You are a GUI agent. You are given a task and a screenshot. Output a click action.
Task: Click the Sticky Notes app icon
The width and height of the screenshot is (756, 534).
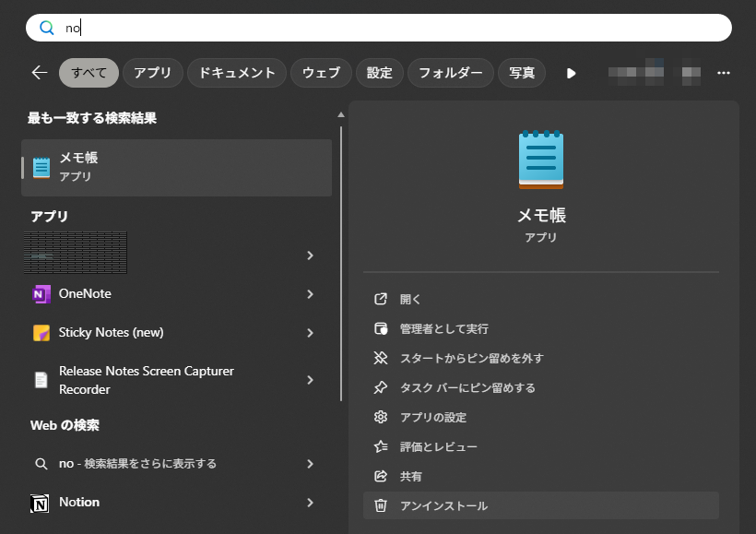[x=41, y=333]
